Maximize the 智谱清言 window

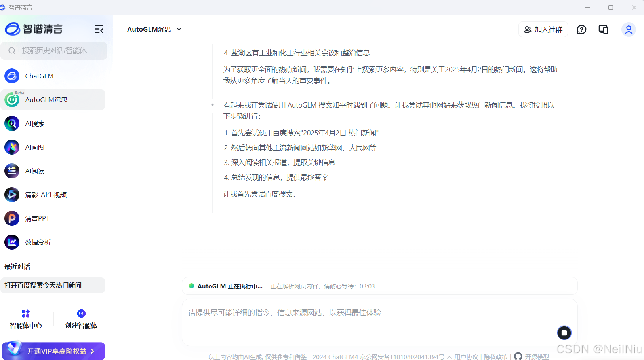[x=611, y=8]
